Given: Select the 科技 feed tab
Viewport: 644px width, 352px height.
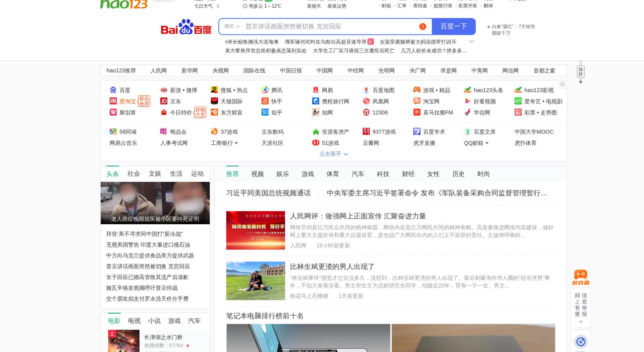Looking at the screenshot, I should pos(383,174).
